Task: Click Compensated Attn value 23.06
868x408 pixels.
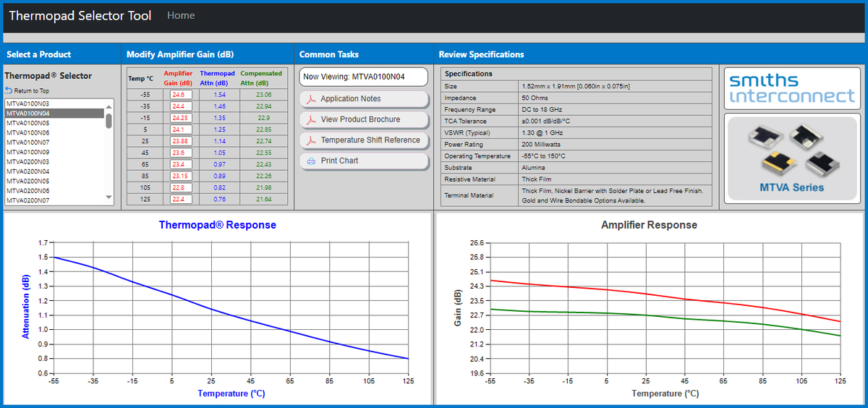Action: coord(263,95)
